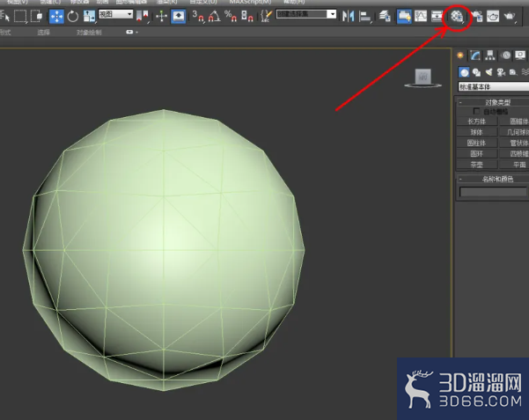This screenshot has width=529, height=420.
Task: Toggle the 3D Snaps button
Action: [x=198, y=16]
